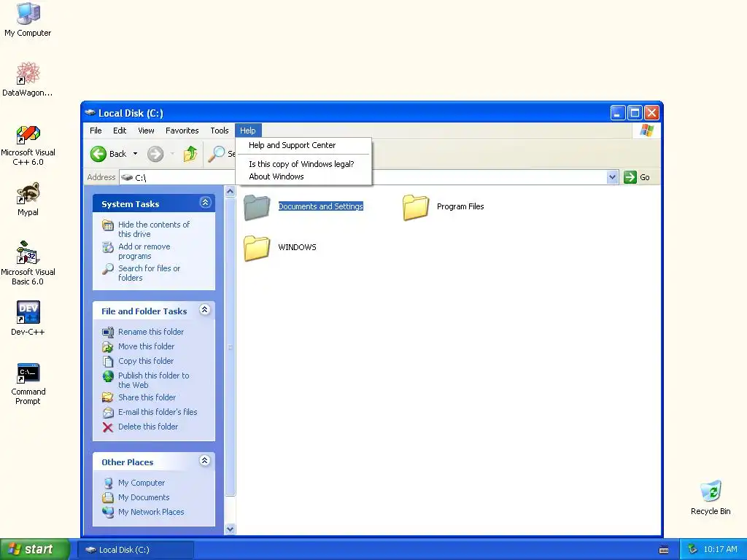Image resolution: width=747 pixels, height=560 pixels.
Task: Click the red Delete this folder X icon
Action: [x=108, y=427]
